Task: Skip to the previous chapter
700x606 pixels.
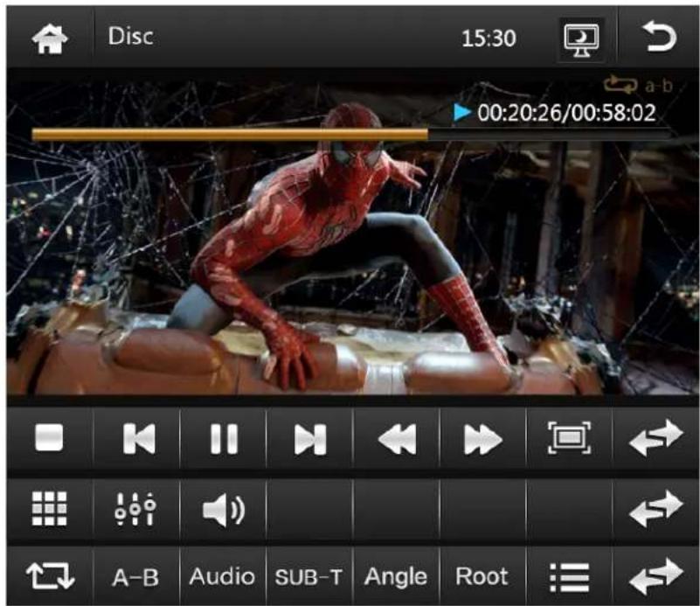Action: (139, 438)
